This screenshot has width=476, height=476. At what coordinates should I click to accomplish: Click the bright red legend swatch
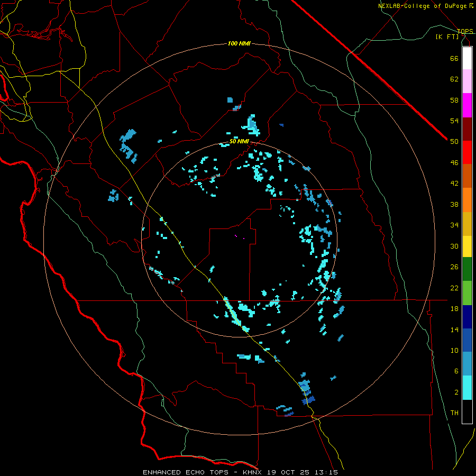[x=467, y=152]
